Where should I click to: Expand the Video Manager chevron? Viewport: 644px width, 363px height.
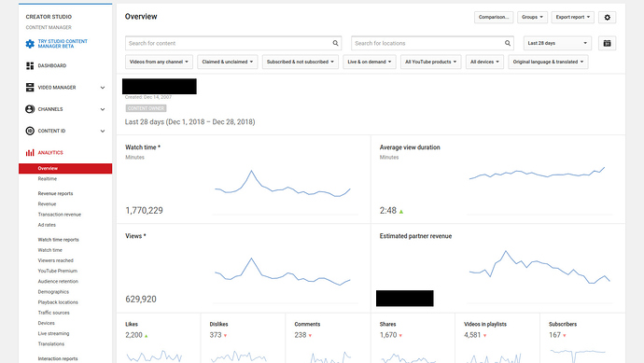(x=103, y=88)
